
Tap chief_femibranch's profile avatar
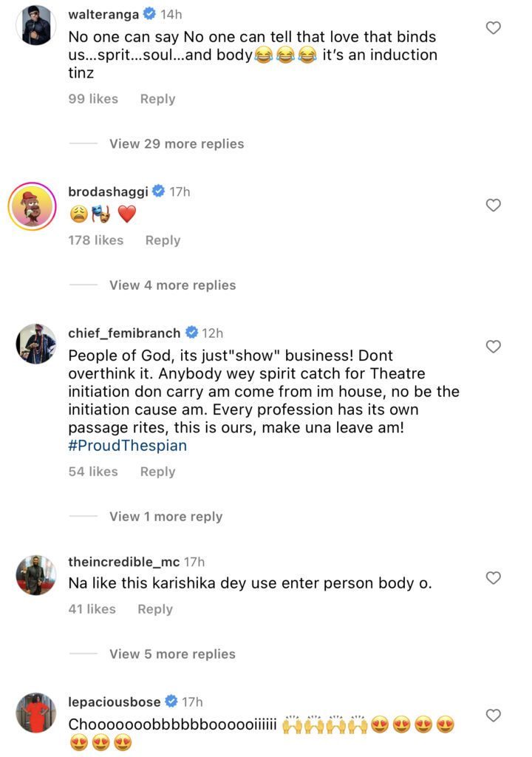coord(35,344)
